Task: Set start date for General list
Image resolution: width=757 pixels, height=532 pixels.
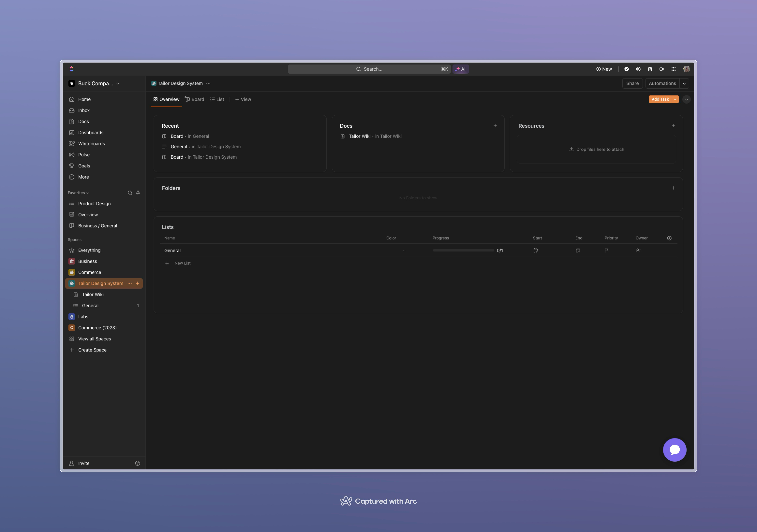Action: coord(535,250)
